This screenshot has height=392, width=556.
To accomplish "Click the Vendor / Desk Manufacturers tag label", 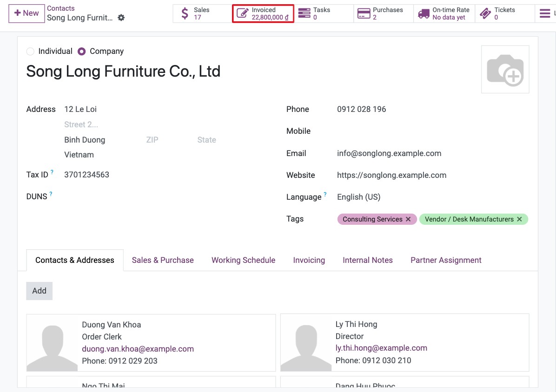I will (x=469, y=219).
